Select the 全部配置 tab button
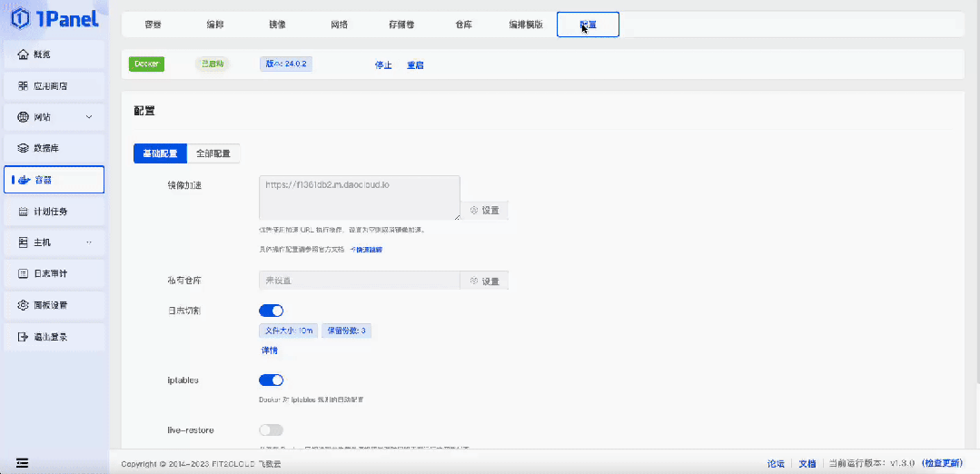The image size is (980, 474). coord(213,153)
